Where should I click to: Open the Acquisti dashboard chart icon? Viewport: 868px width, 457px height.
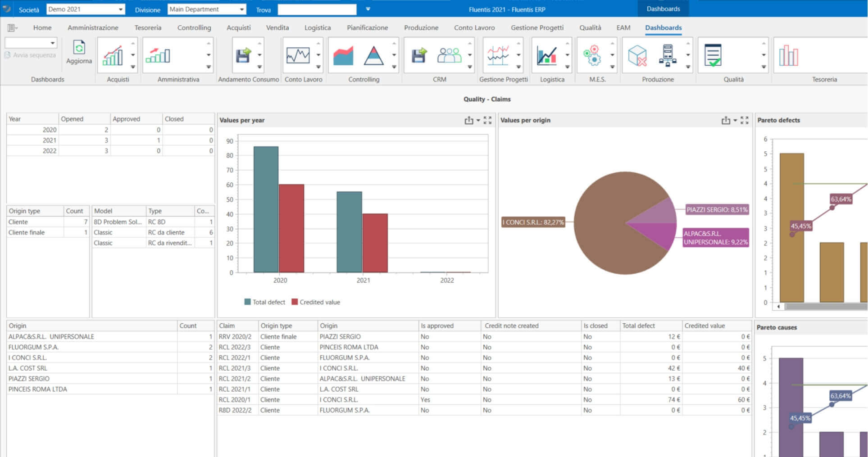coord(113,55)
